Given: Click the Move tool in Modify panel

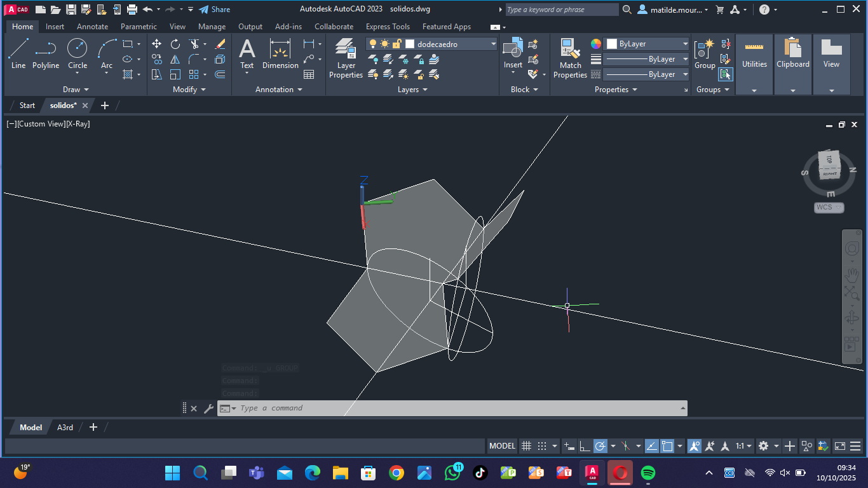Looking at the screenshot, I should point(156,44).
